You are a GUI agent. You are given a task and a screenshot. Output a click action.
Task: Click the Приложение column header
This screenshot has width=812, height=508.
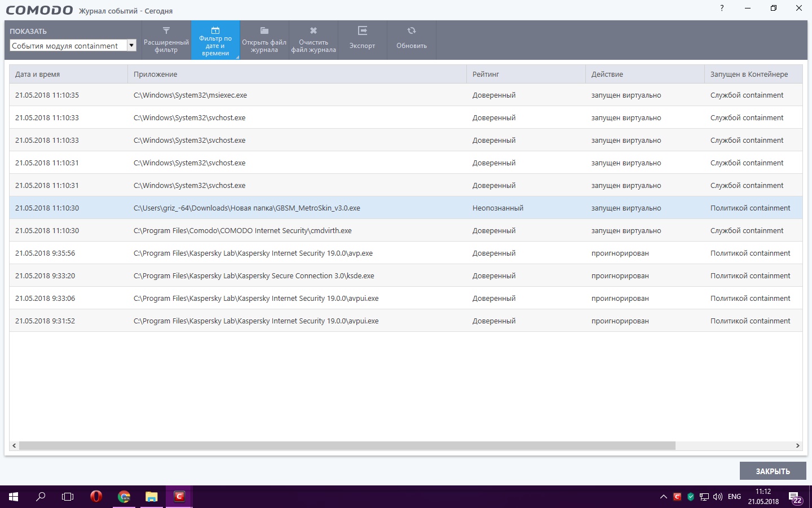click(297, 74)
